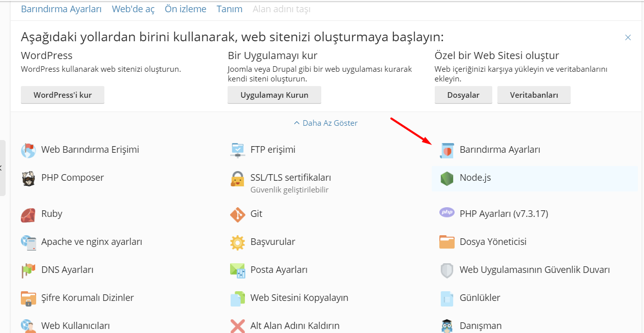644x333 pixels.
Task: Close the website setup suggestions panel
Action: click(628, 38)
